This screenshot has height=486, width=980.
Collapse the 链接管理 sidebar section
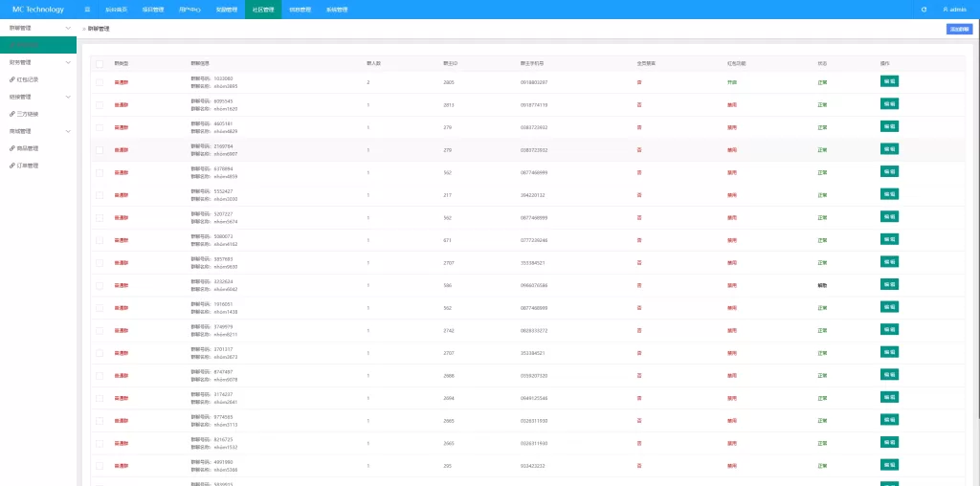tap(68, 97)
